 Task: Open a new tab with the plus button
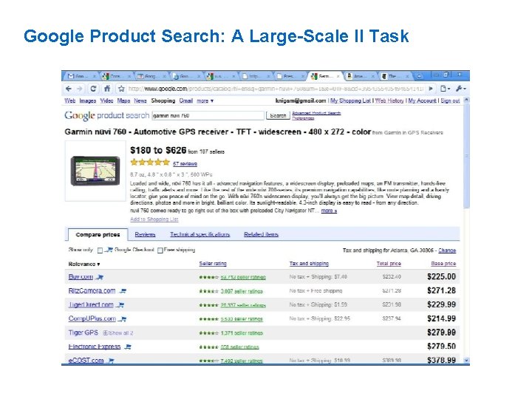pyautogui.click(x=420, y=76)
